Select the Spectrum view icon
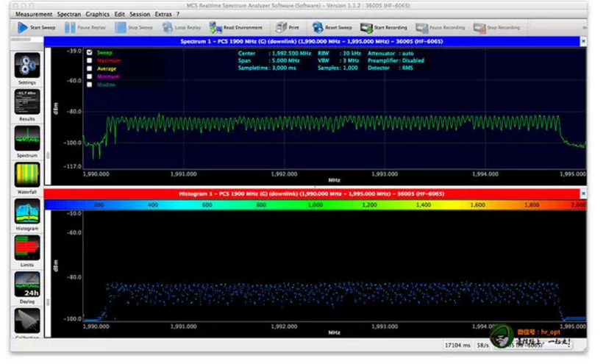 click(27, 138)
